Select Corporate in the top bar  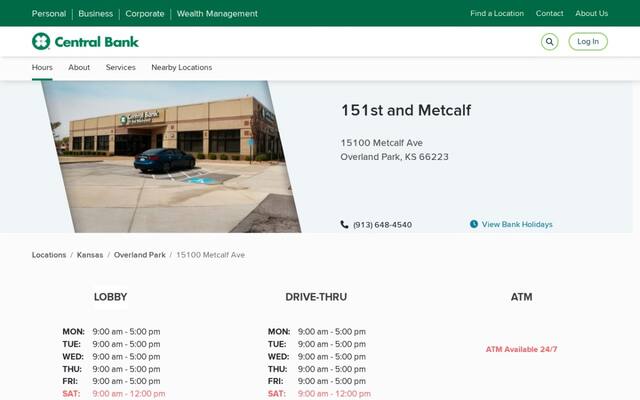(145, 13)
